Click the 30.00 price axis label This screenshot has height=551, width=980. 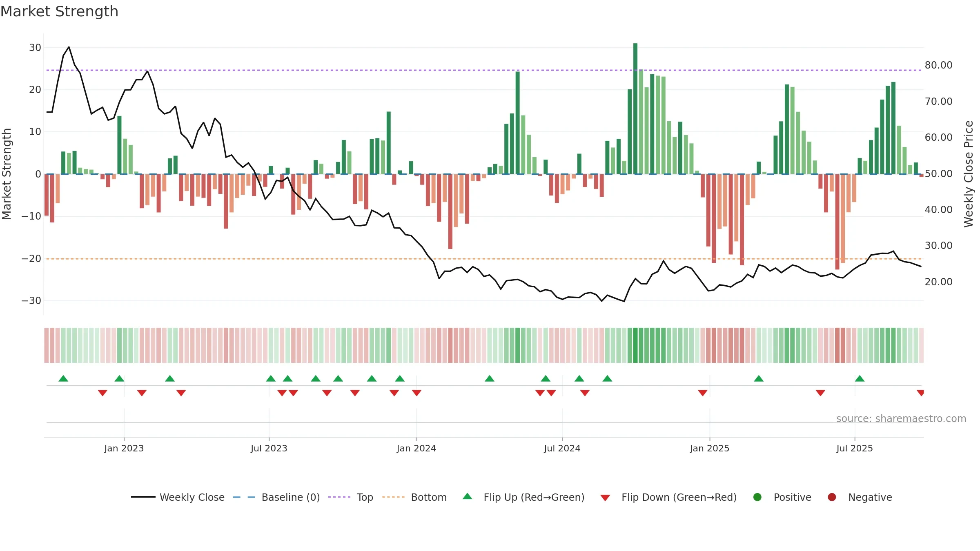click(939, 246)
